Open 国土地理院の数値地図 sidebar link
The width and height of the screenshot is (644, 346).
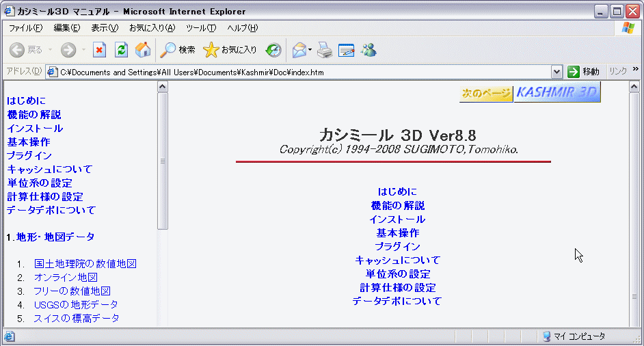click(x=85, y=263)
